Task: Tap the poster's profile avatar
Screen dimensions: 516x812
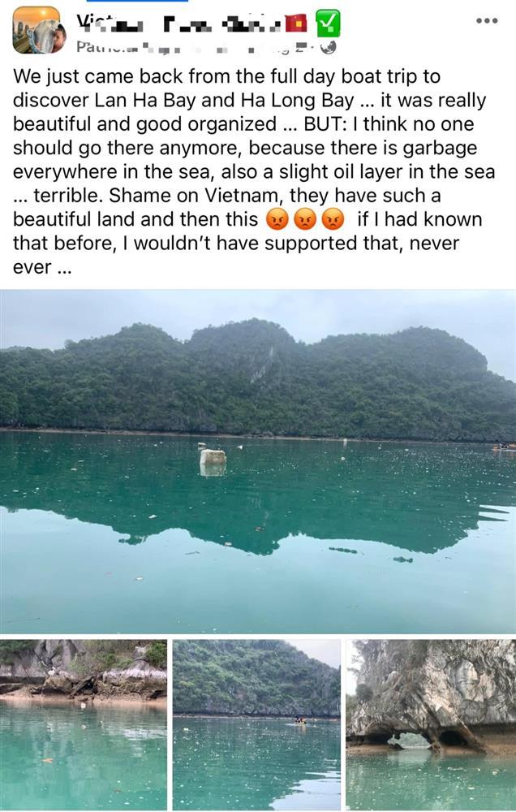Action: pos(38,31)
